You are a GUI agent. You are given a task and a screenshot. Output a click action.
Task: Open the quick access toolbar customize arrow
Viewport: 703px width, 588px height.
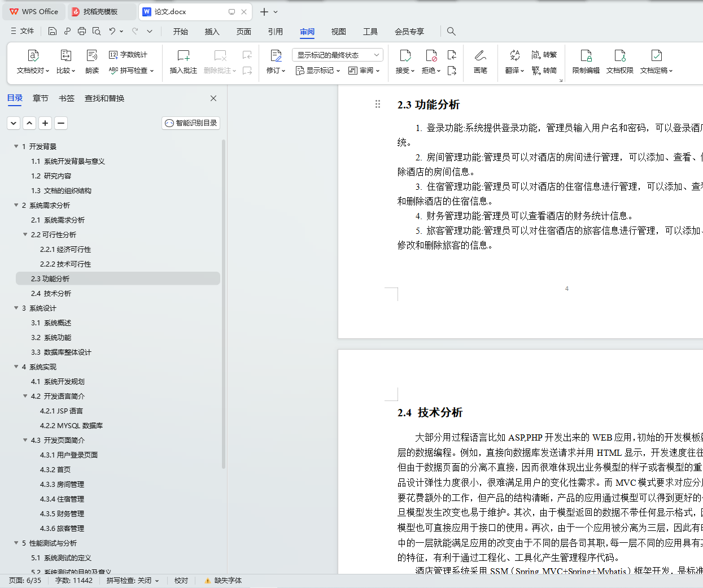(x=150, y=31)
